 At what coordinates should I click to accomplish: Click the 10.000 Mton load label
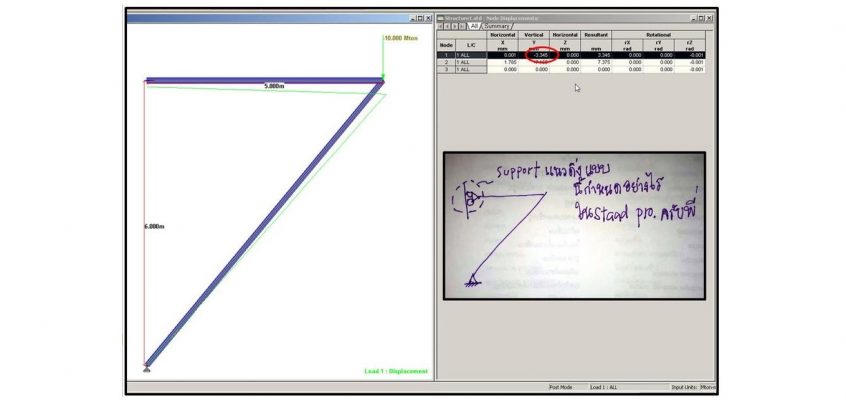coord(401,38)
